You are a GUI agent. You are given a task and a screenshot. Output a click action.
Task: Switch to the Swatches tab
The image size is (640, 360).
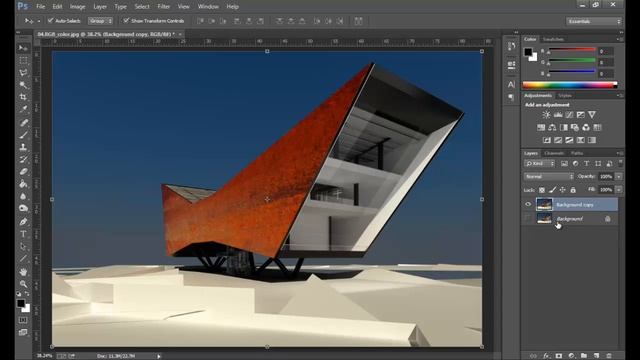coord(553,39)
